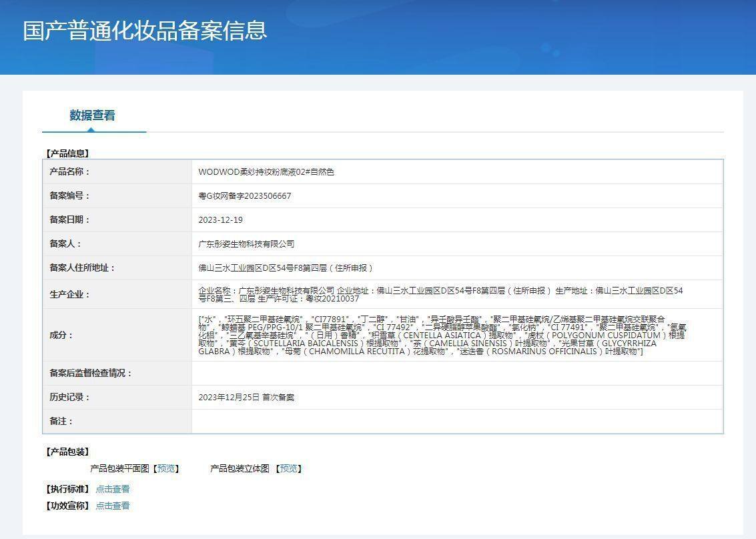
Task: Click the 备案人住所地址 row label
Action: tap(82, 267)
